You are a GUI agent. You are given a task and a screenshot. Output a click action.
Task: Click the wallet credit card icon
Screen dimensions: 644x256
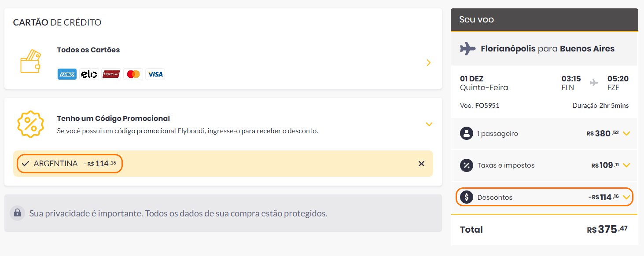pyautogui.click(x=30, y=61)
